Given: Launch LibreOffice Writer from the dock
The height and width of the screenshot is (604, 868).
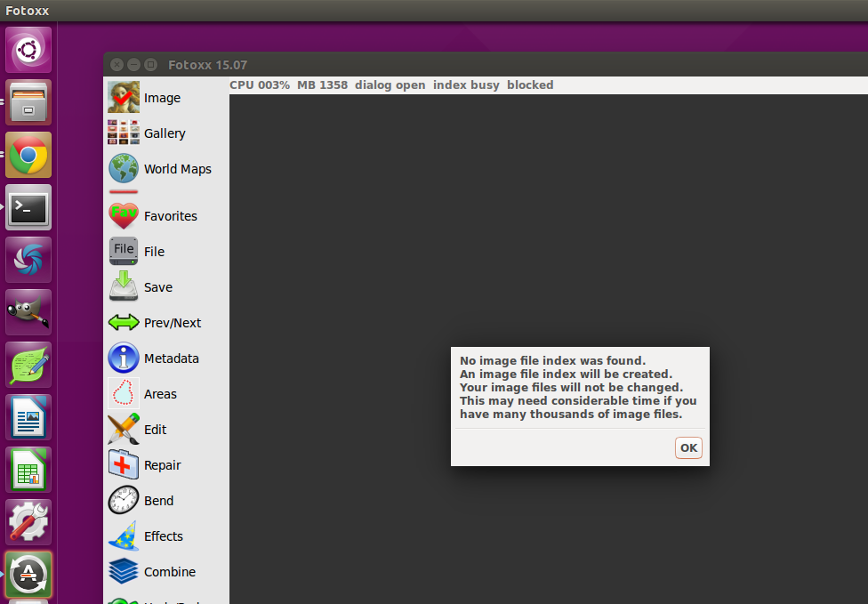Looking at the screenshot, I should click(28, 417).
